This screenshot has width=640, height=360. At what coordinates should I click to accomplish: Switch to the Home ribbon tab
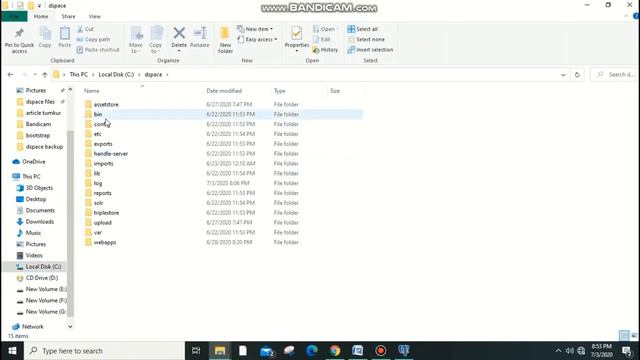coord(41,16)
